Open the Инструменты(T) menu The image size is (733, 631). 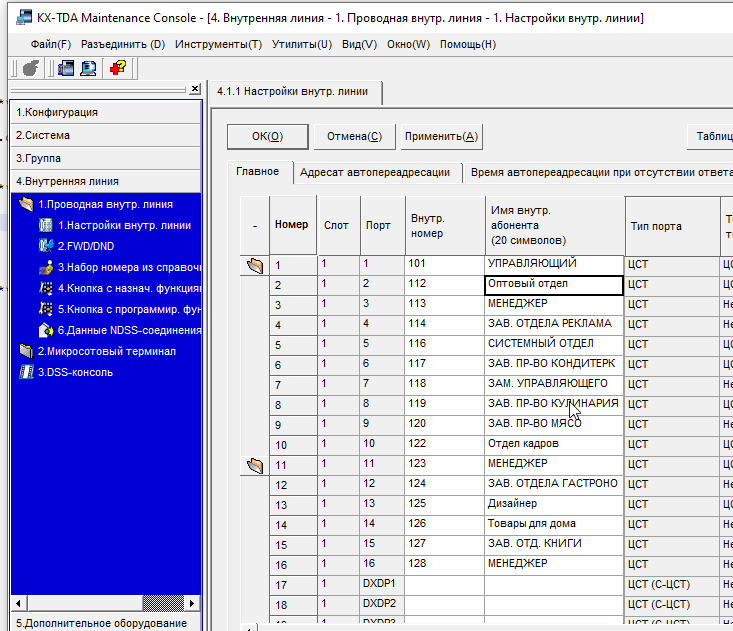(x=218, y=44)
